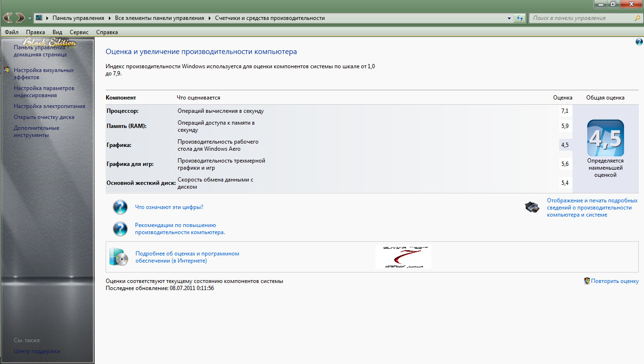Expand arrow after Панель управления breadcrumb
644x364 pixels.
tap(109, 18)
